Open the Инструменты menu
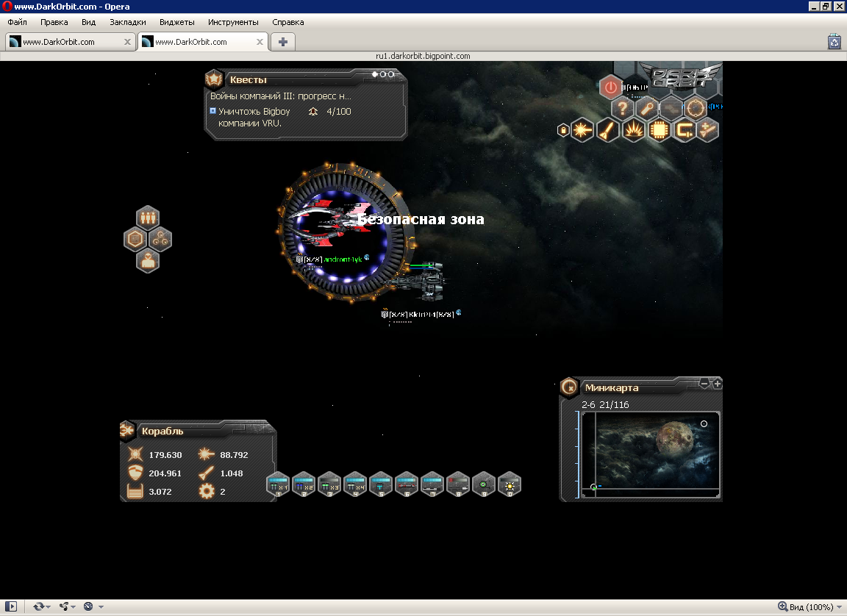 (233, 22)
